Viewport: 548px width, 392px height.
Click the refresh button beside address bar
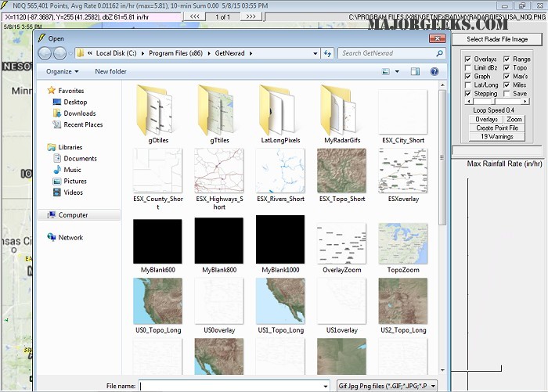click(329, 53)
